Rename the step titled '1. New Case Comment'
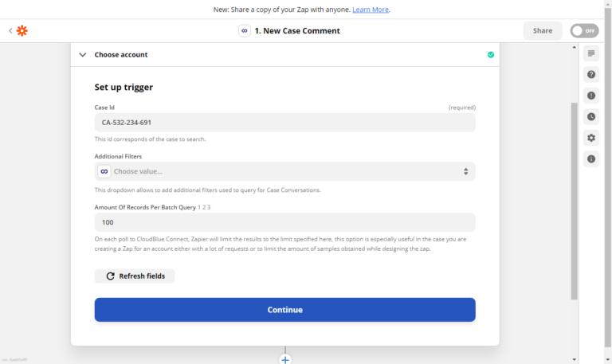This screenshot has width=612, height=364. (x=297, y=31)
